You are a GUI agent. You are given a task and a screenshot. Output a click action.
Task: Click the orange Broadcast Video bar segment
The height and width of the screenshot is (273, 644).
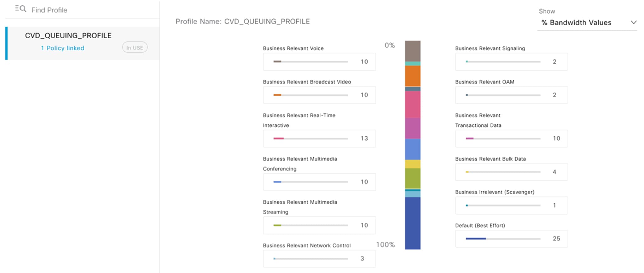click(413, 76)
